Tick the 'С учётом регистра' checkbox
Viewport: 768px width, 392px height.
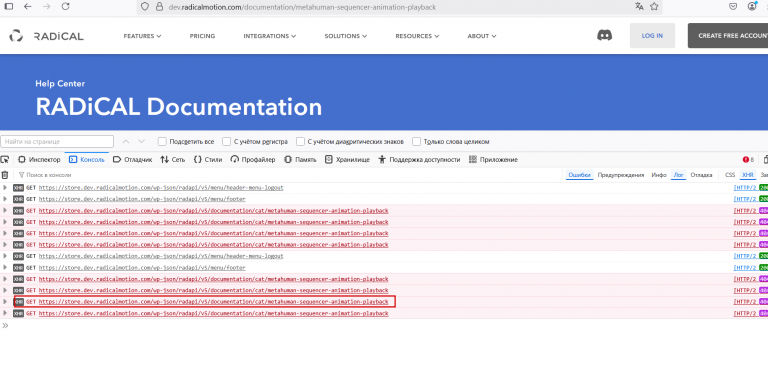point(226,142)
